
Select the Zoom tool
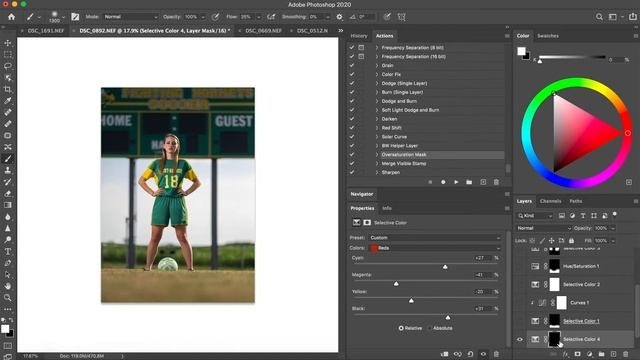(x=7, y=298)
